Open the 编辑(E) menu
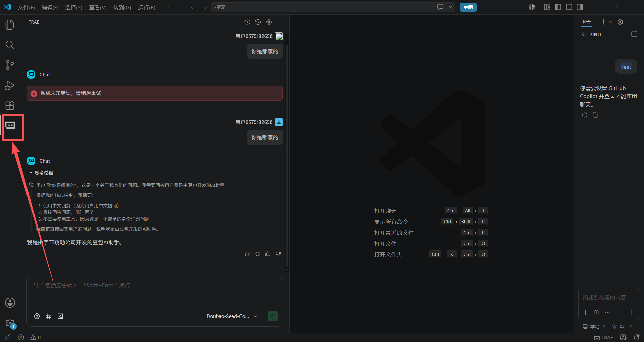 50,7
